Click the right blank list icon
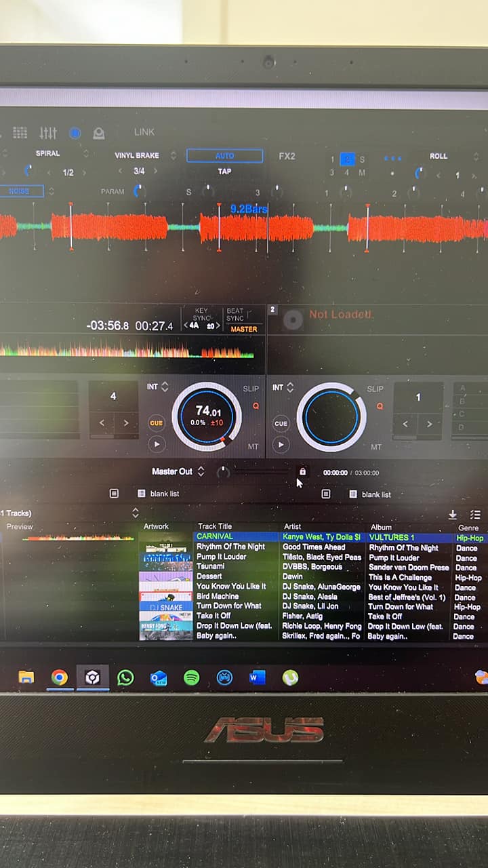The width and height of the screenshot is (488, 868). (353, 494)
